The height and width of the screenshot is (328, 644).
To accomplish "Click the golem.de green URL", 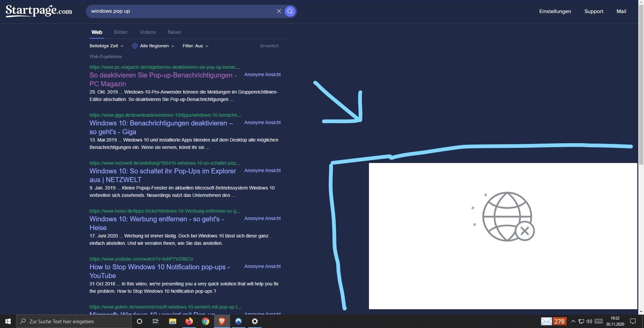I will pyautogui.click(x=165, y=307).
